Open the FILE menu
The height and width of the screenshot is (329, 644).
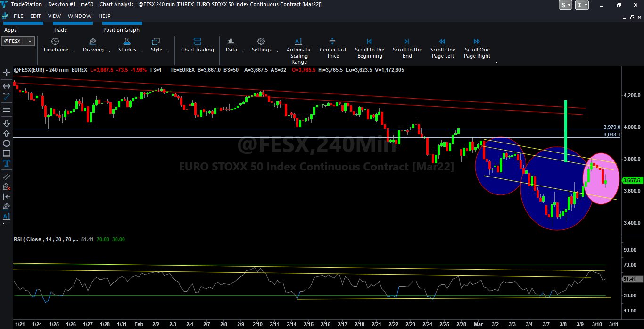point(18,16)
